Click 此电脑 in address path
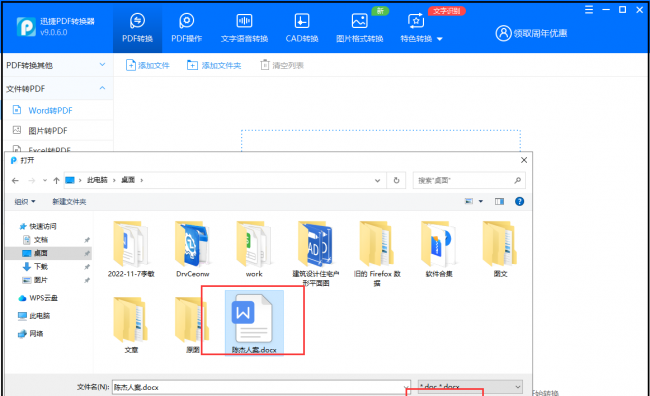This screenshot has width=650, height=396. 97,180
